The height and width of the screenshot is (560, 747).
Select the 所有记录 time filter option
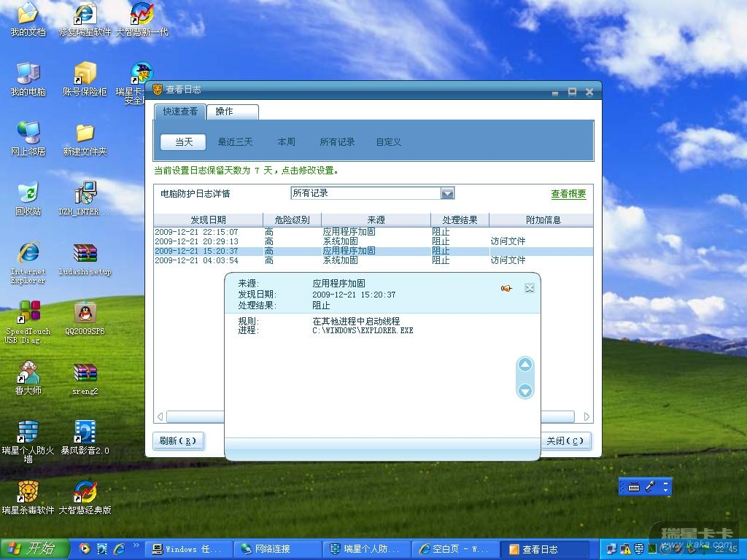click(x=337, y=142)
